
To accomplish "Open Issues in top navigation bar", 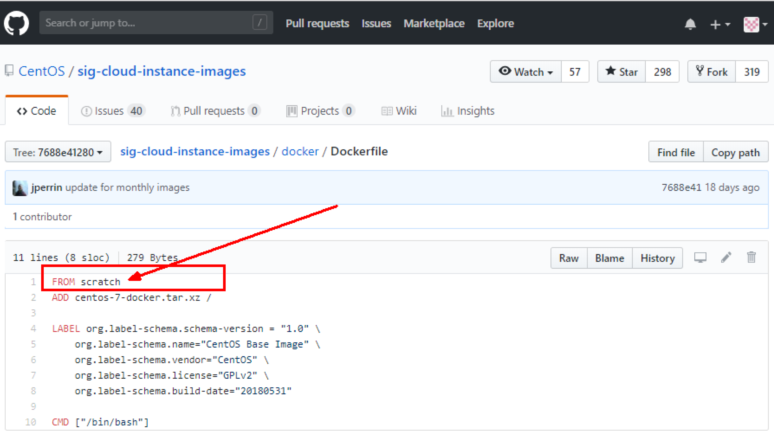I will [x=376, y=23].
